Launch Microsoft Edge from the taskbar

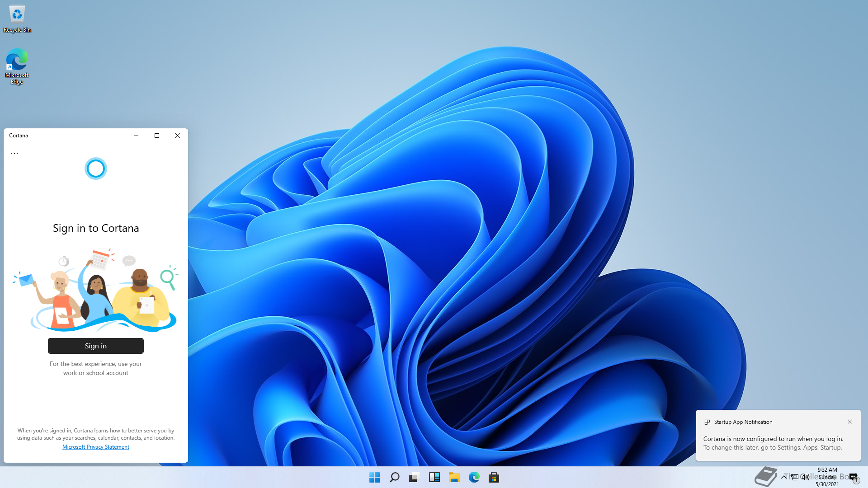pyautogui.click(x=474, y=477)
